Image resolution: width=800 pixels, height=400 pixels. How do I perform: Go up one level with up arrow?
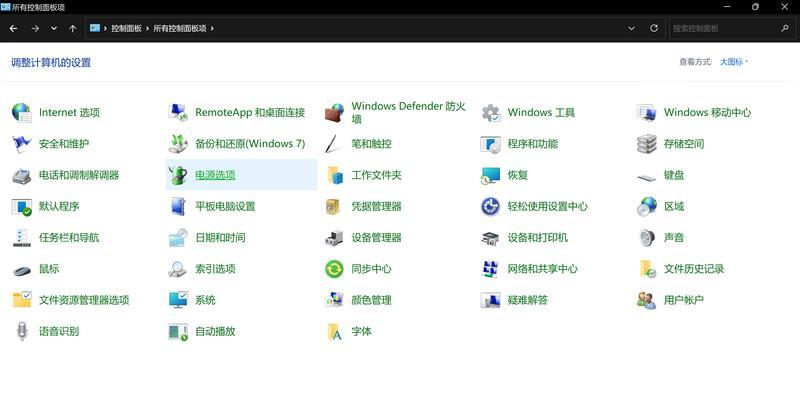tap(72, 29)
